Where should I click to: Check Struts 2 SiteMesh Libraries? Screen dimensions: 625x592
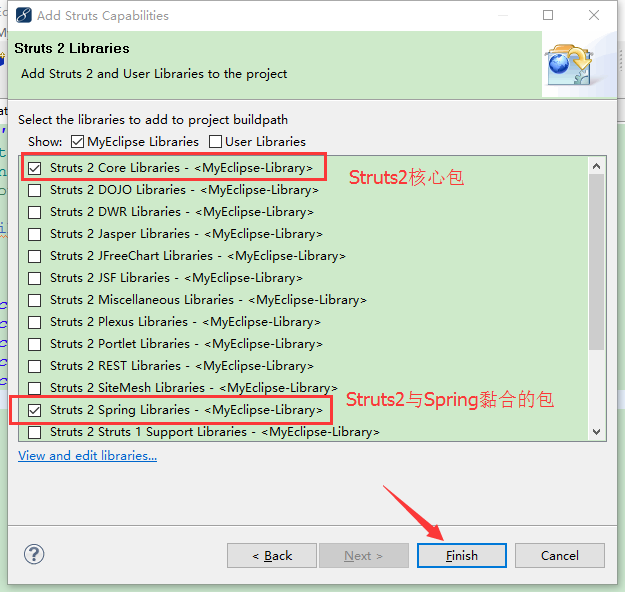(35, 388)
